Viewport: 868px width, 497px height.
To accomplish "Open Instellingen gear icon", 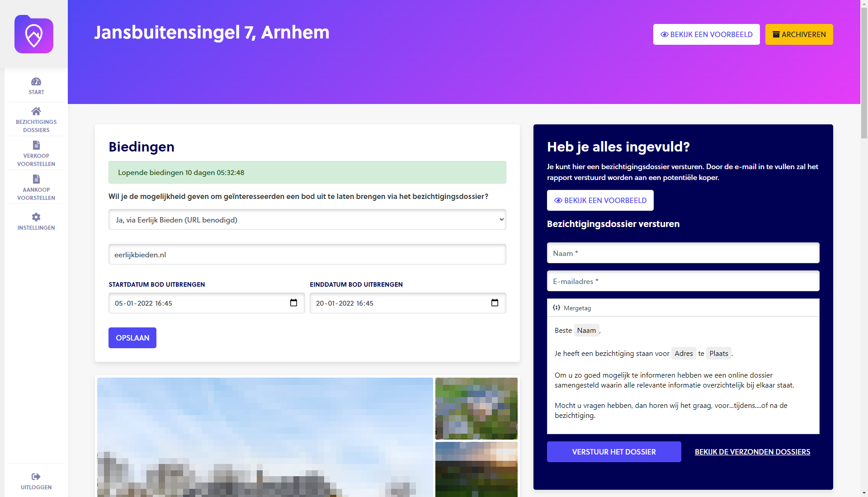I will [36, 217].
